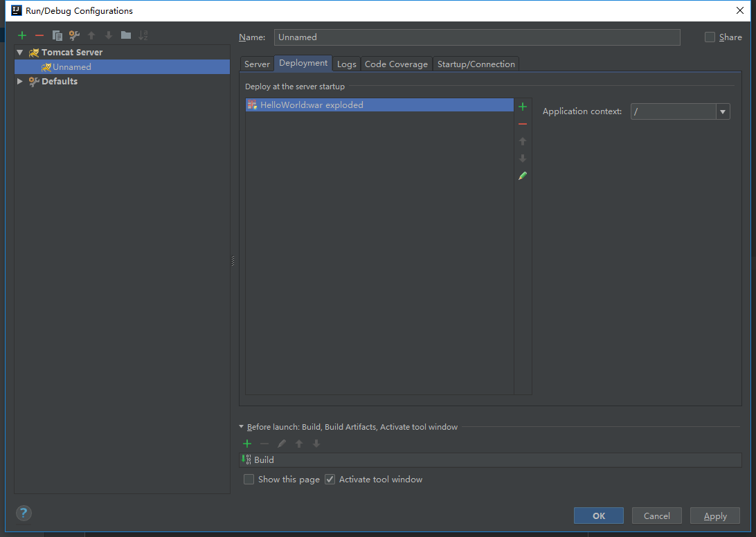Add before-launch task green plus
The height and width of the screenshot is (537, 756).
pyautogui.click(x=247, y=444)
